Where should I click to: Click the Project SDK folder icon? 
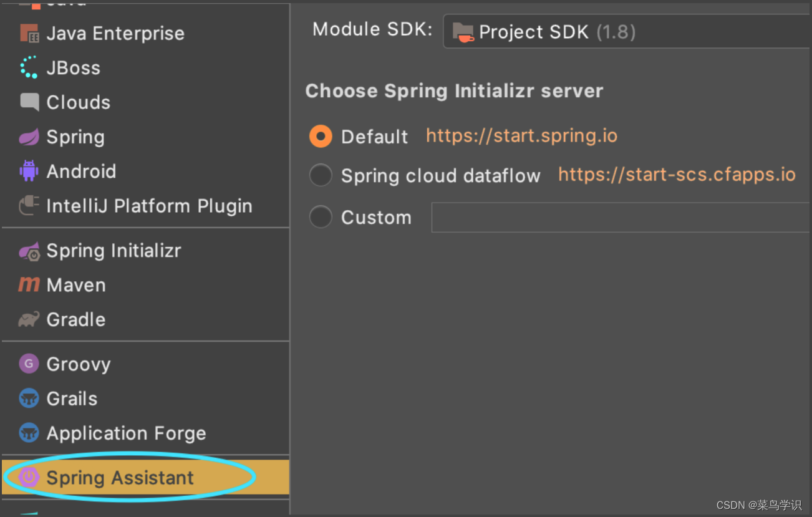[463, 32]
